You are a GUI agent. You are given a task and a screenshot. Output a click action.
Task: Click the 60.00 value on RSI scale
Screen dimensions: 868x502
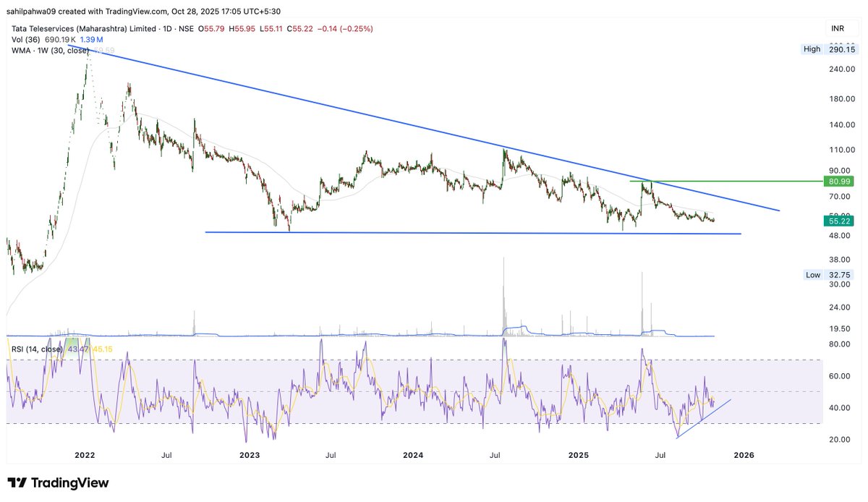(x=839, y=376)
